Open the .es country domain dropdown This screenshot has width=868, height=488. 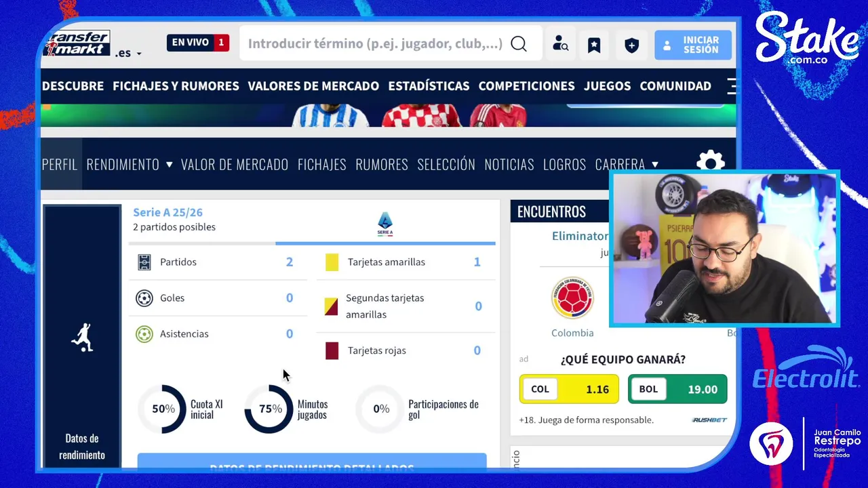click(128, 53)
